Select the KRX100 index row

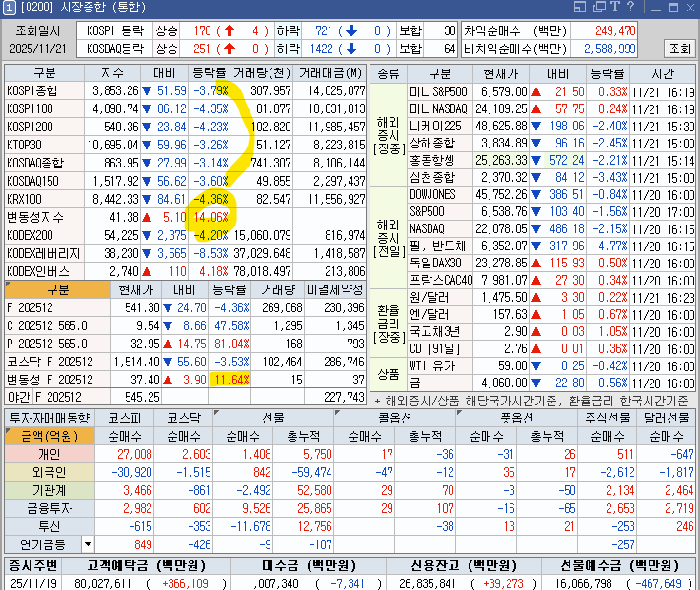click(x=185, y=199)
